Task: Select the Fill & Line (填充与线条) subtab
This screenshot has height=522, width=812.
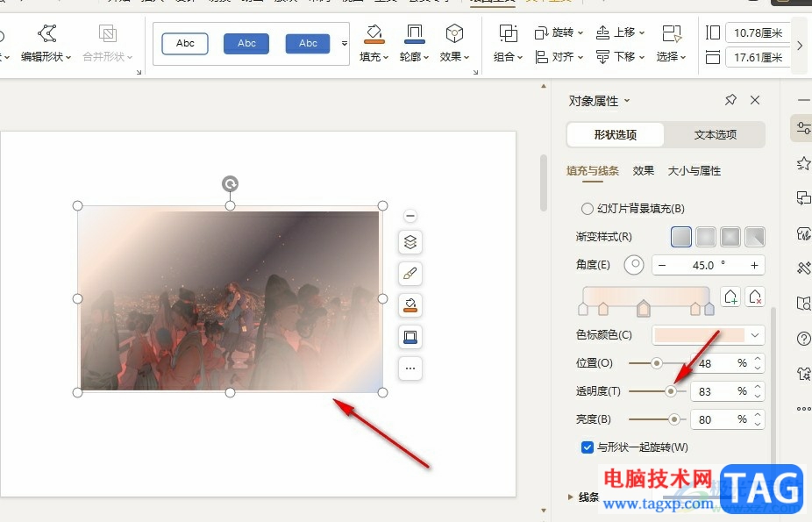Action: (x=593, y=171)
